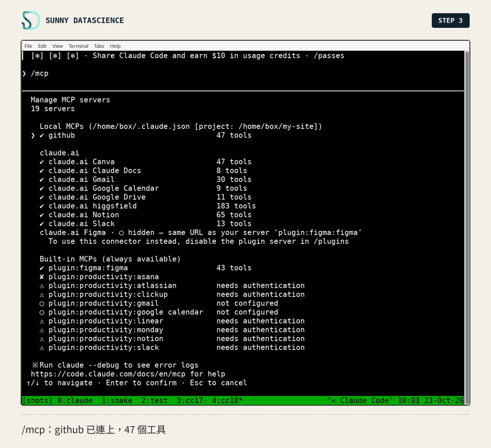Viewport: 491px width, 448px height.
Task: Switch to tmux window 2:test
Action: 154,400
